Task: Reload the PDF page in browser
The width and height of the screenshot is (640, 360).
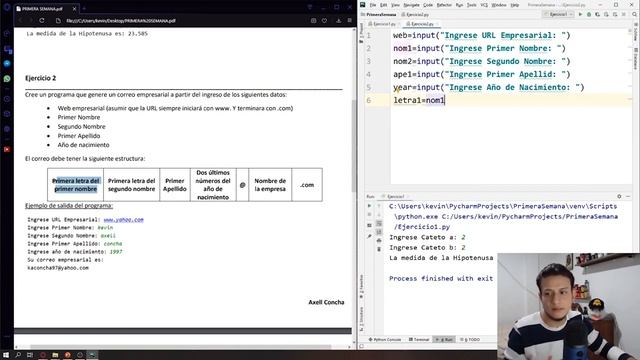Action: coord(42,20)
